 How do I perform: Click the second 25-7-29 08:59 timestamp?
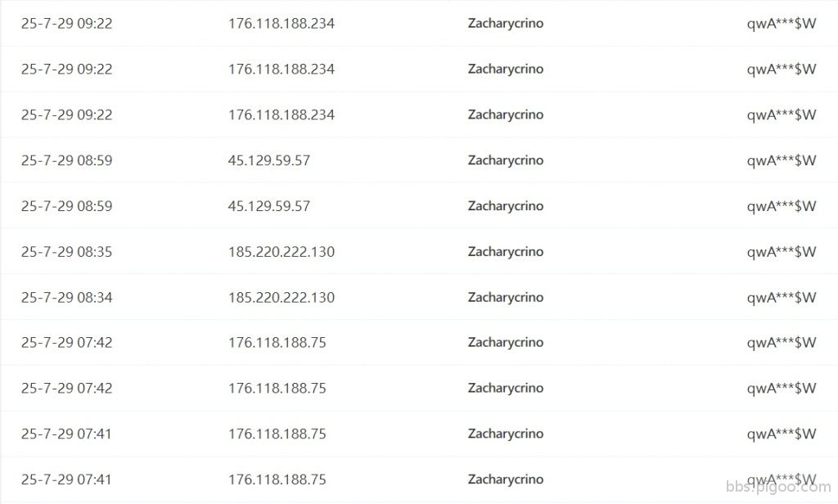point(67,206)
